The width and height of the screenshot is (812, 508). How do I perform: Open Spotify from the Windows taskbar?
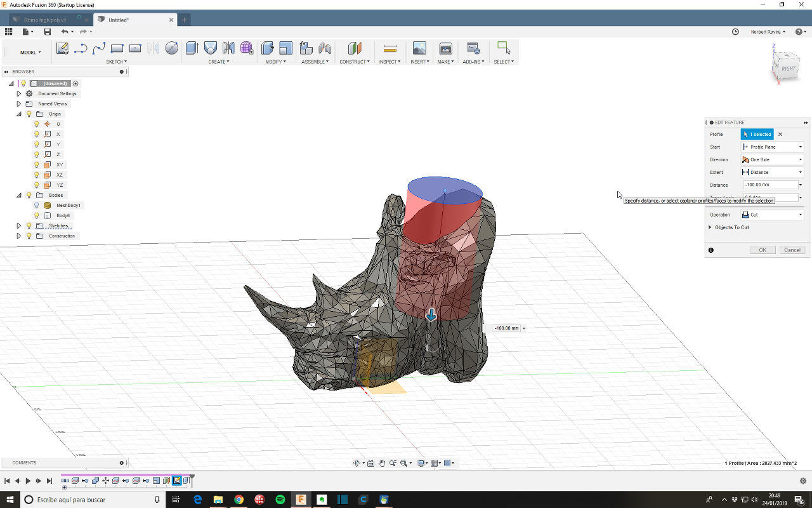[x=280, y=500]
